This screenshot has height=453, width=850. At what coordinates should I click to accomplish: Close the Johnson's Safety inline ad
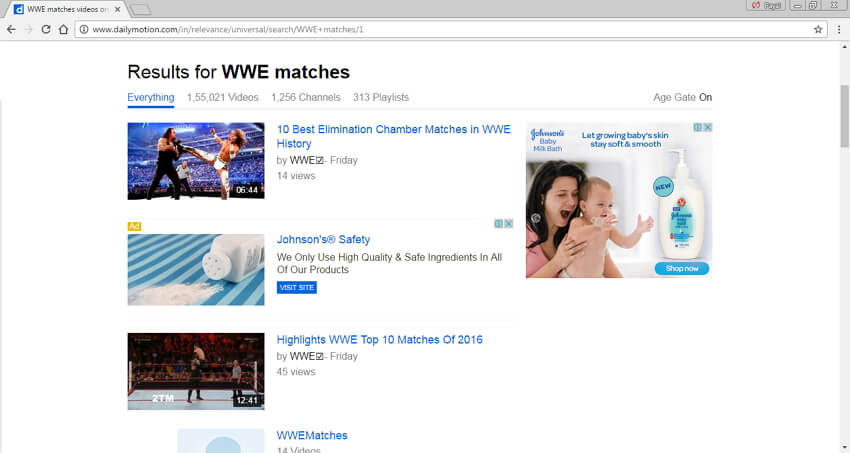point(508,223)
